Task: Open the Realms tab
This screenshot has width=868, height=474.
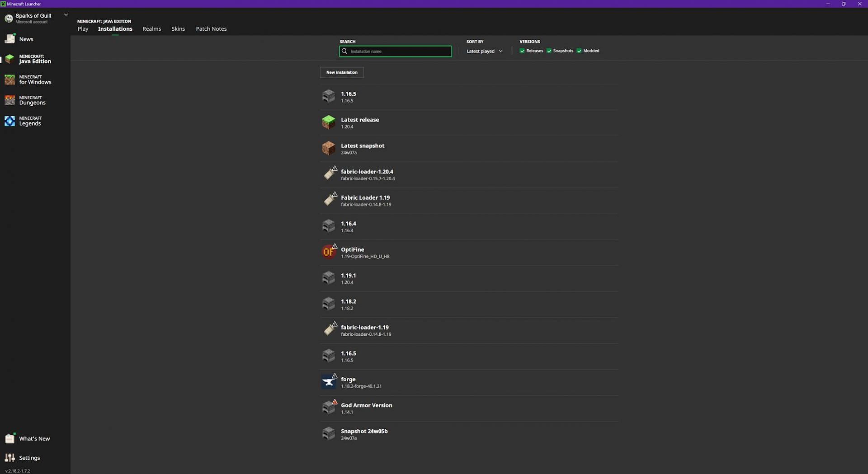Action: (151, 29)
